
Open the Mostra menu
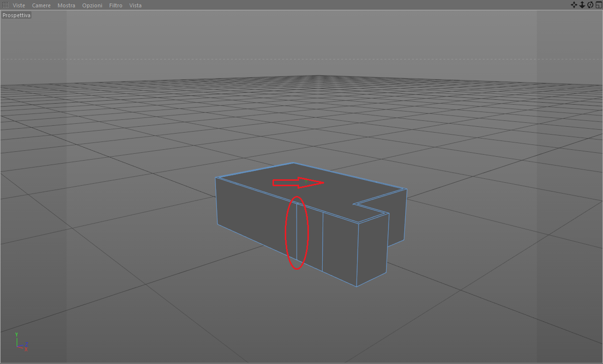(66, 5)
